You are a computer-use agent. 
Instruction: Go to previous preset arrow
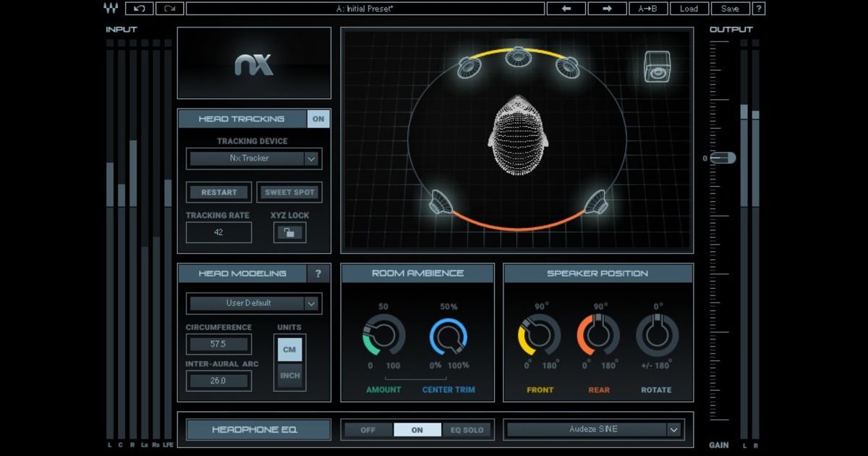(x=566, y=9)
